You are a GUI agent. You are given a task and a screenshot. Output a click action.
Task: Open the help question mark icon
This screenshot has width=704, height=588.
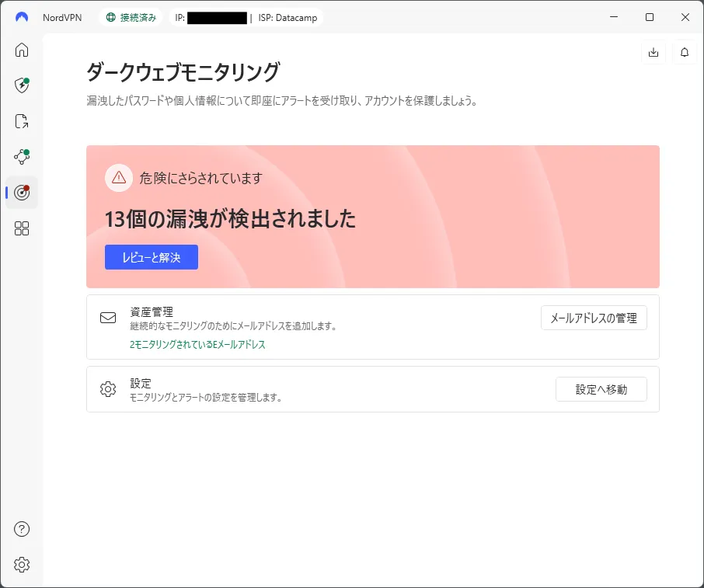pyautogui.click(x=22, y=529)
